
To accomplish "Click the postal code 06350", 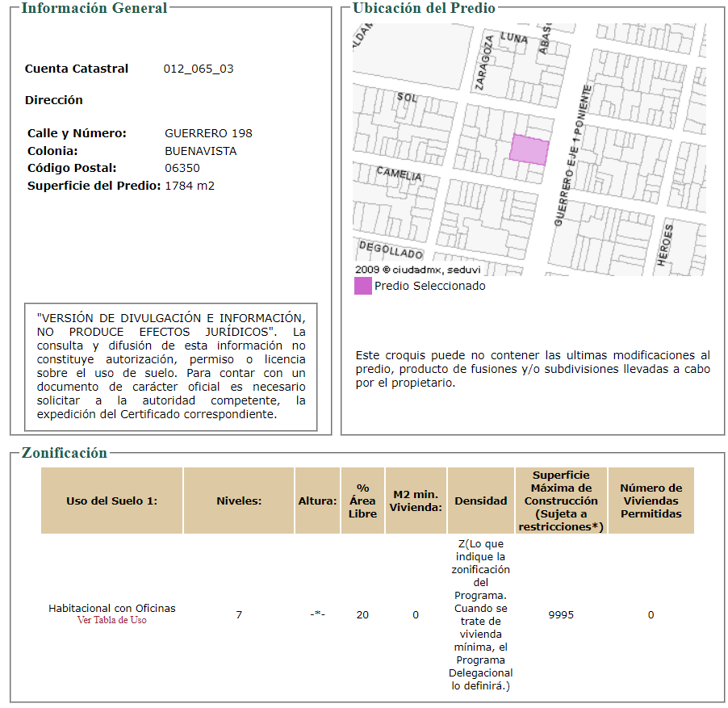I will pyautogui.click(x=182, y=168).
